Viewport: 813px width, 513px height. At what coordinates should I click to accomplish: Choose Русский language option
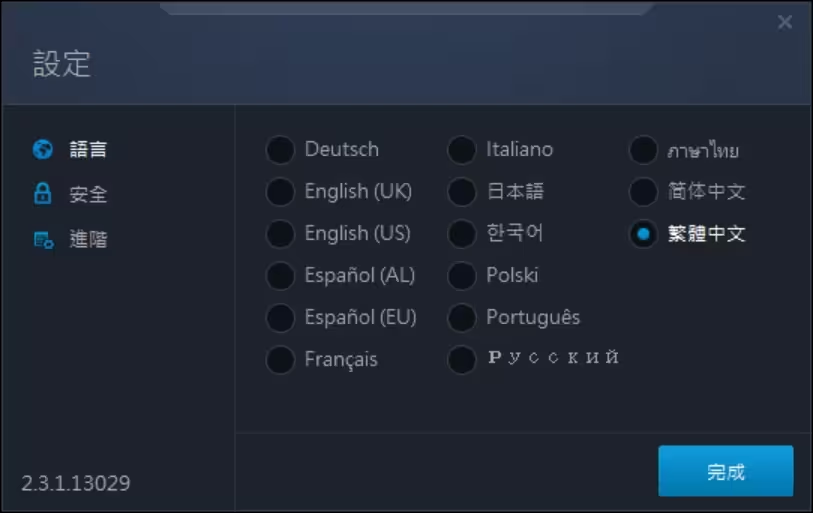click(461, 360)
